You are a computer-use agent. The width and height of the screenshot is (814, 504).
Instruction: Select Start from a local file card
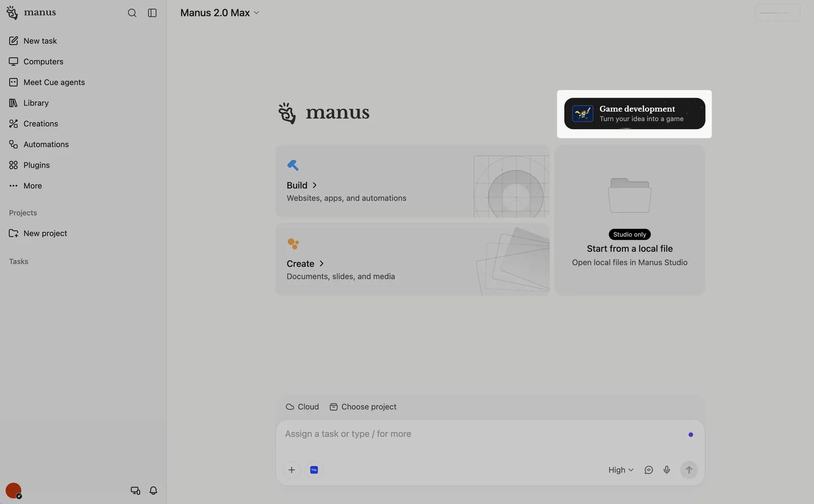click(630, 220)
